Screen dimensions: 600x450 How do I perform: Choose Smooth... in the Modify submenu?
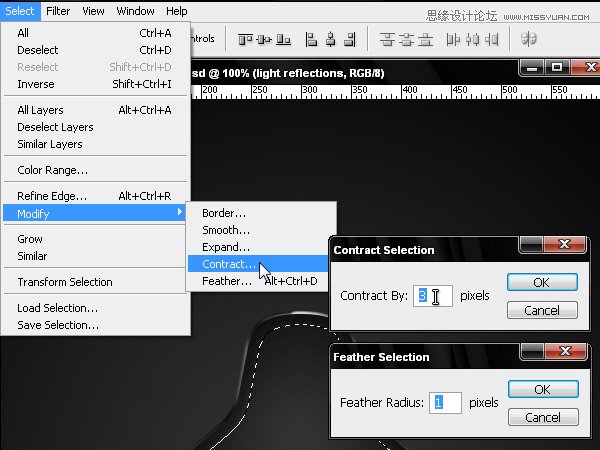(261, 230)
